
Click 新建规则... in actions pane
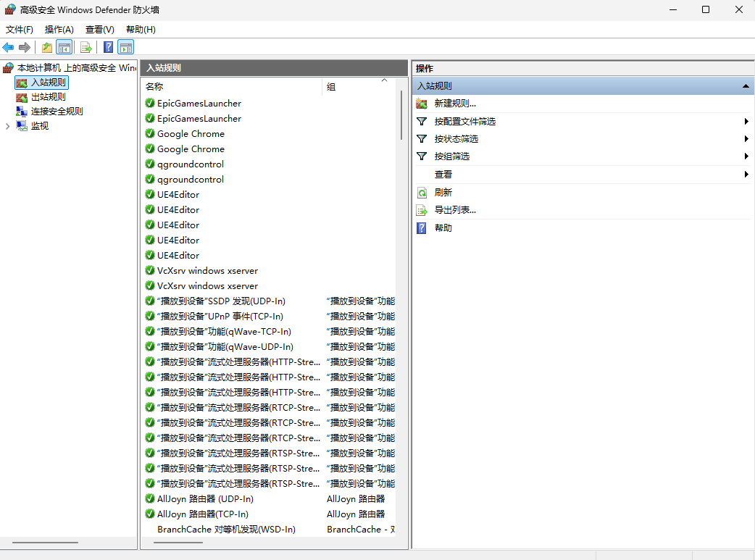[455, 104]
